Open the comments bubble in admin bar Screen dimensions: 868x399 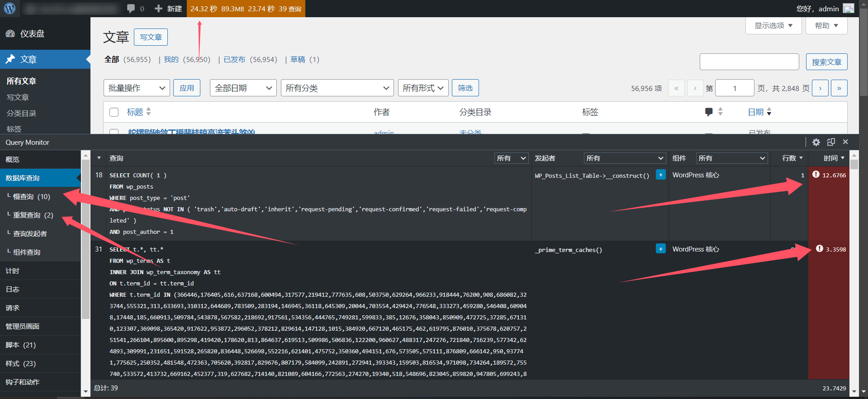[131, 9]
